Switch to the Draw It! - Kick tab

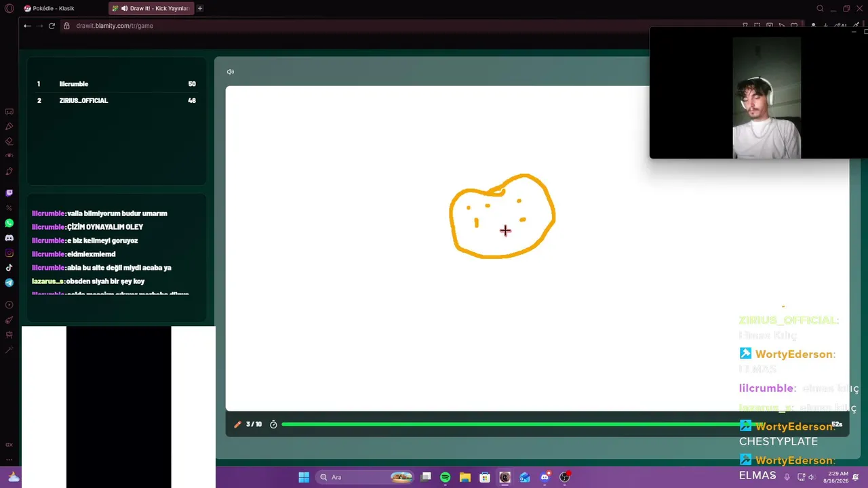coord(152,8)
